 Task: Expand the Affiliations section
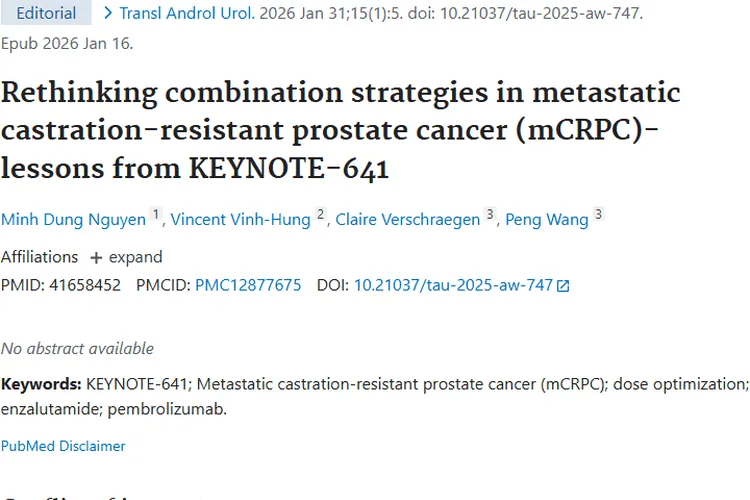pyautogui.click(x=127, y=257)
